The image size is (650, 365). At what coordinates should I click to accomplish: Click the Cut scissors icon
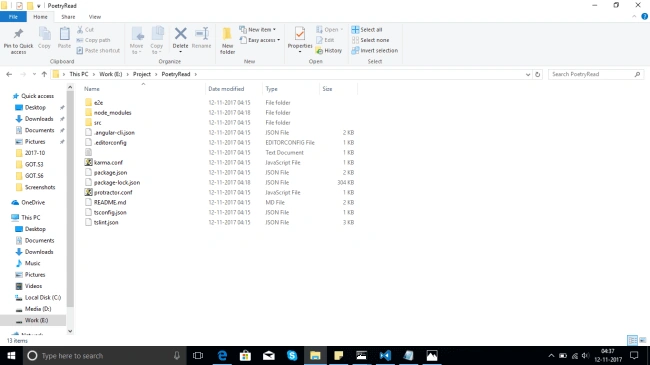point(80,29)
